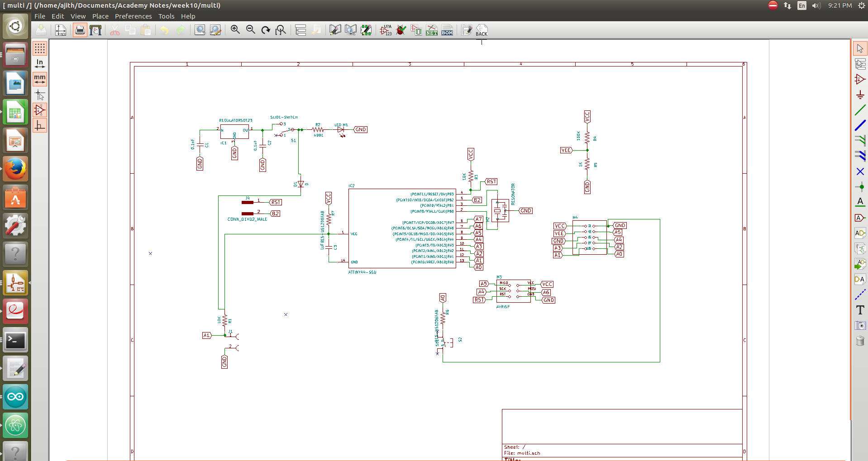The height and width of the screenshot is (461, 868).
Task: Open the Library editor icon
Action: pos(335,30)
